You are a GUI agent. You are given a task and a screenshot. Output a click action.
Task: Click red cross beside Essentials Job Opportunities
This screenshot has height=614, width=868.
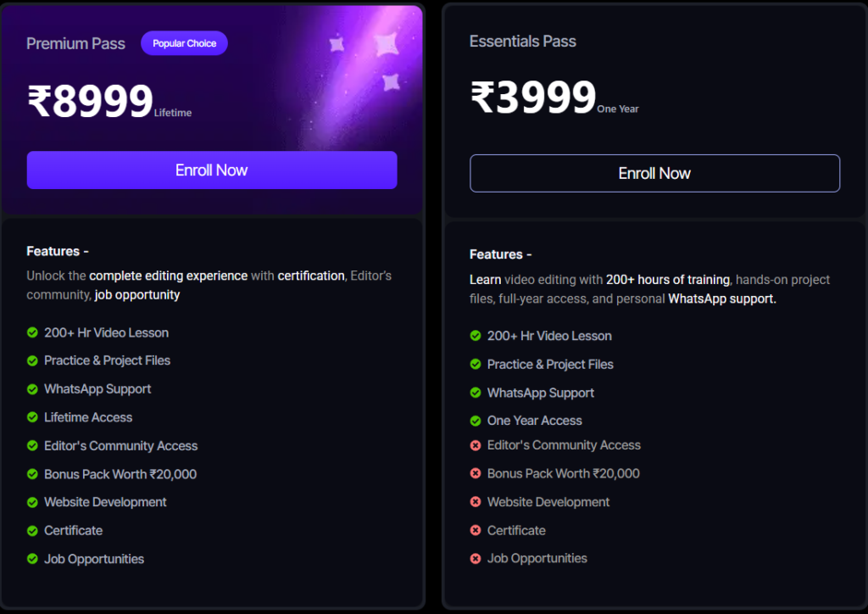click(476, 558)
